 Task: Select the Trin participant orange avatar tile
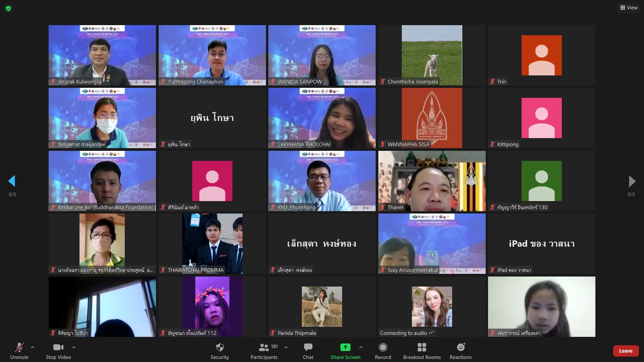(541, 55)
